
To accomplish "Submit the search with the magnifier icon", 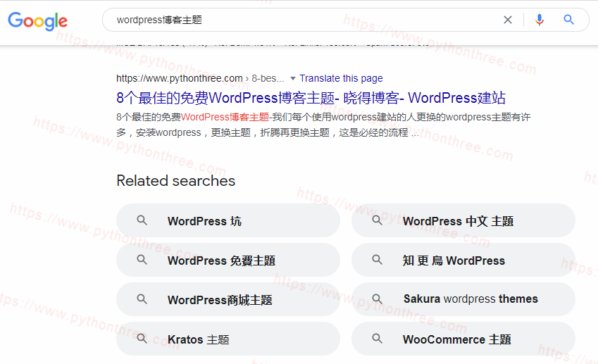I will [568, 20].
